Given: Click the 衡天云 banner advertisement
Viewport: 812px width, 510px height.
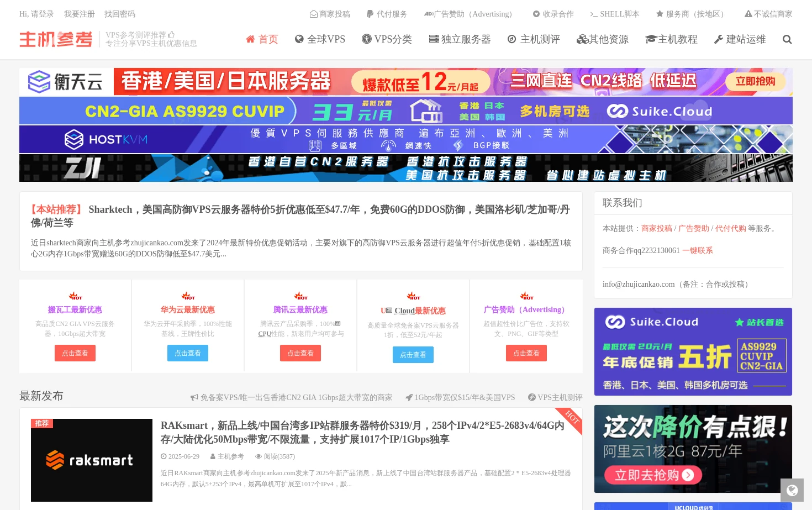Looking at the screenshot, I should (x=406, y=82).
